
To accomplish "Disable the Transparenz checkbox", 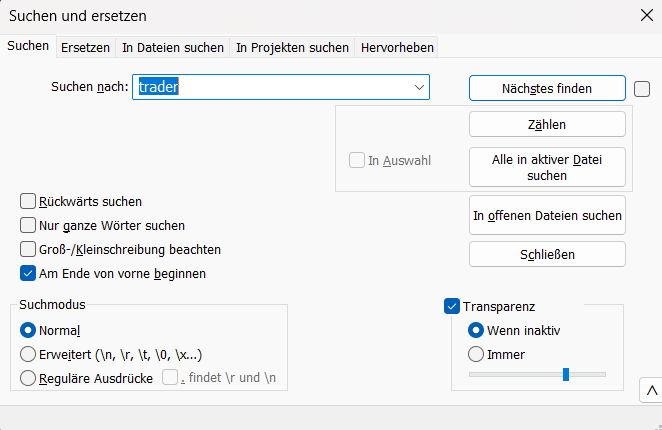I will (x=452, y=306).
